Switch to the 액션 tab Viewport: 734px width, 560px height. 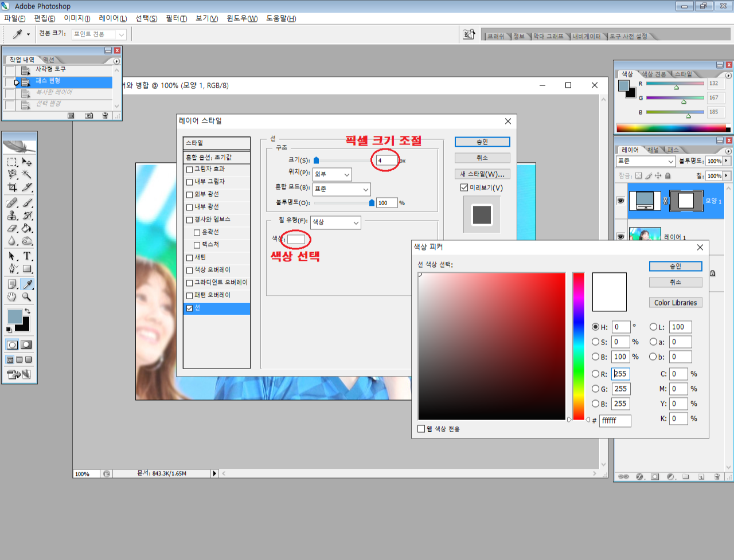[49, 60]
